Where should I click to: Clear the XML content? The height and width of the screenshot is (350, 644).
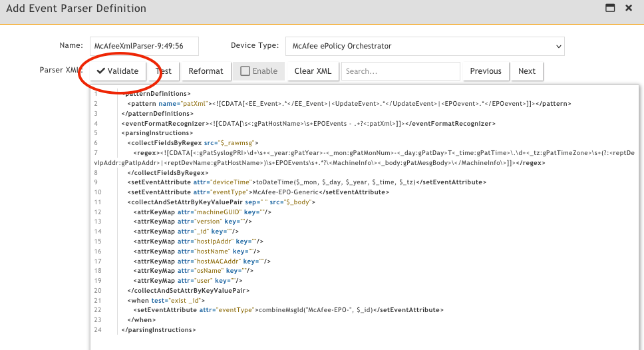point(313,71)
